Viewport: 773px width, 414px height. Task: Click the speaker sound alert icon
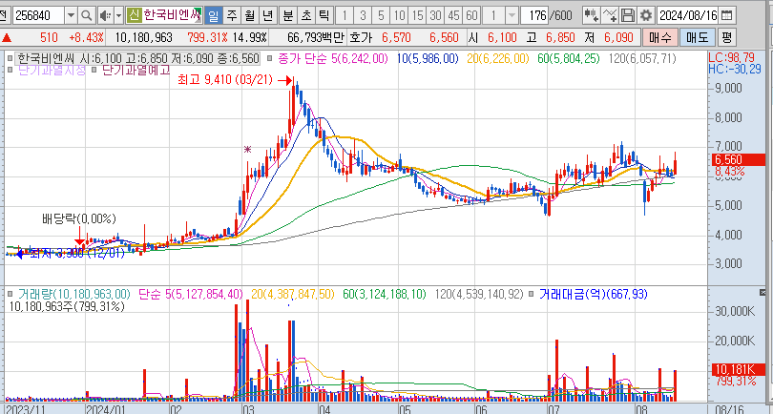105,16
